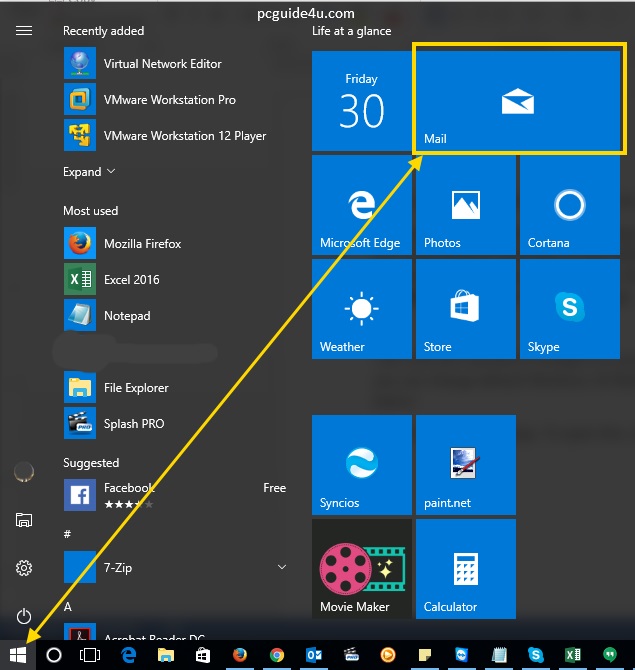Screen dimensions: 635x670
Task: Expand the 7-Zip folder chevron
Action: click(282, 567)
